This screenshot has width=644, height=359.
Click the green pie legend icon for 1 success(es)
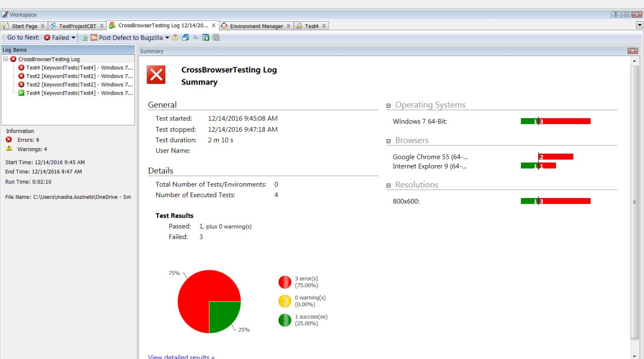pos(285,320)
